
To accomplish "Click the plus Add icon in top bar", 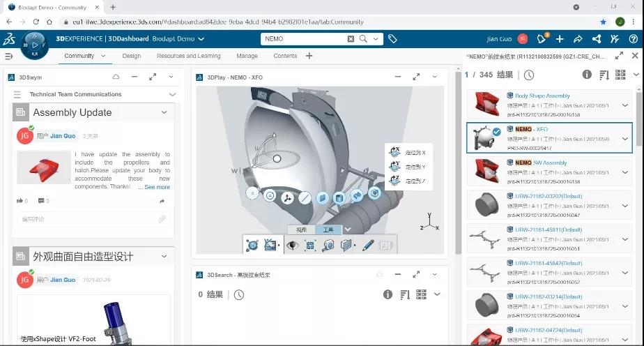I will point(560,38).
